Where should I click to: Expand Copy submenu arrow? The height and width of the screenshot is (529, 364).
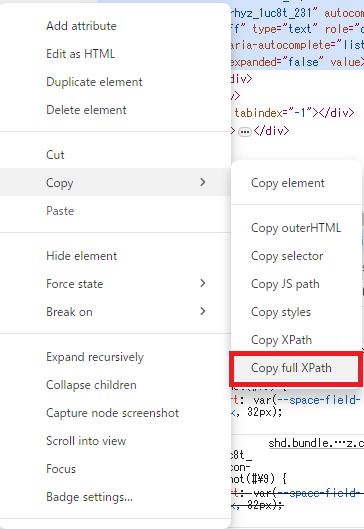click(x=203, y=182)
